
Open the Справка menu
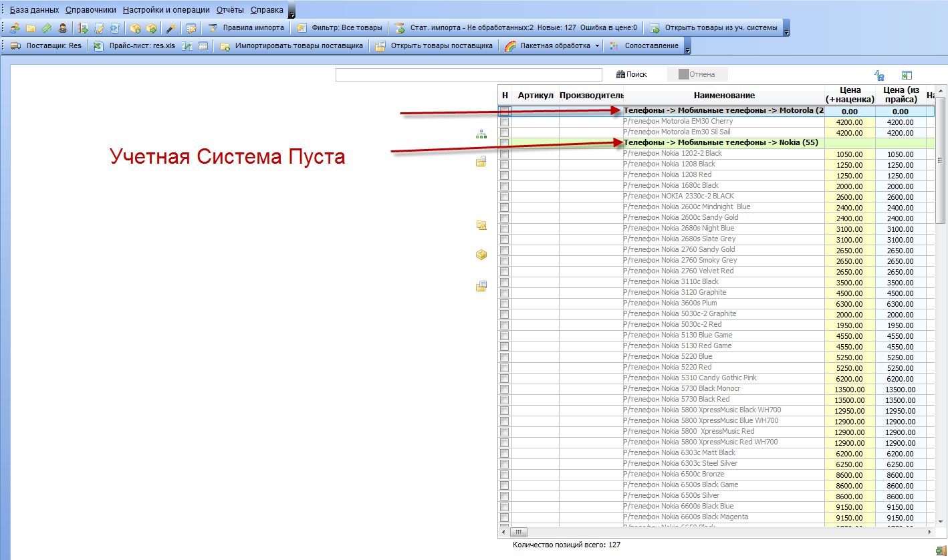pyautogui.click(x=267, y=10)
